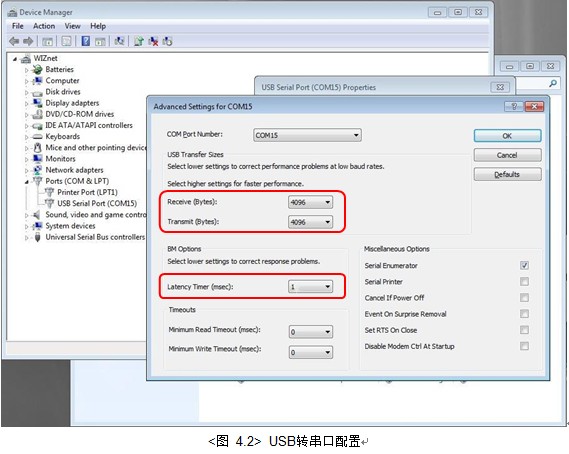The image size is (569, 454).
Task: Click the Universal Serial Bus controllers icon
Action: pyautogui.click(x=37, y=237)
